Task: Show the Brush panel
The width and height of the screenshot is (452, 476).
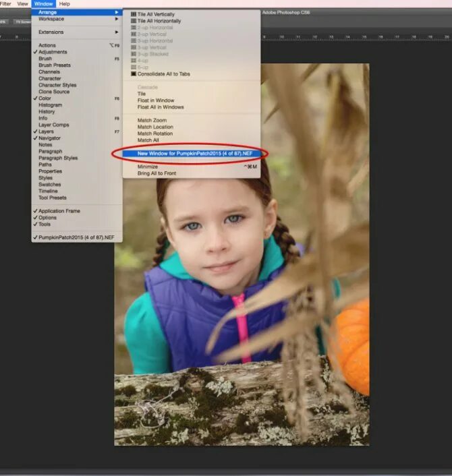Action: (x=77, y=59)
